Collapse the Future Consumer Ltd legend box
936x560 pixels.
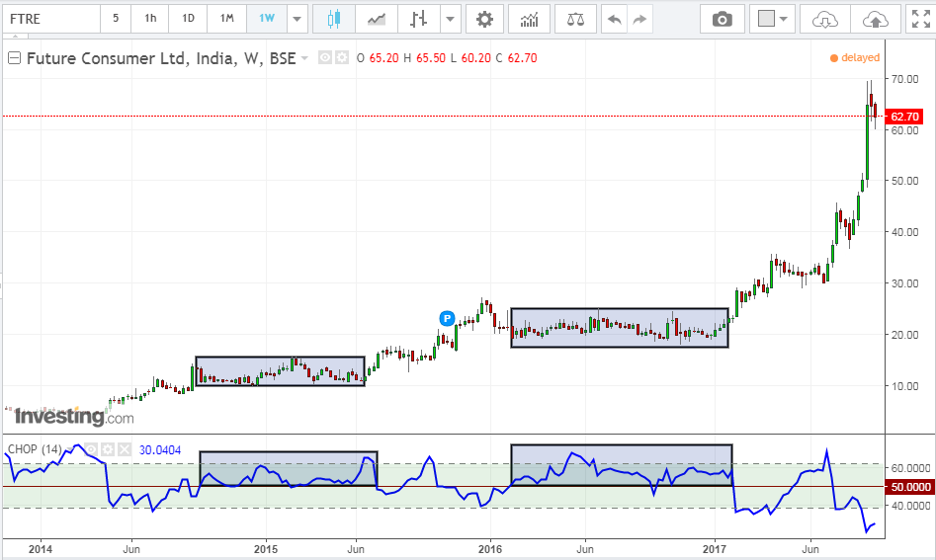pyautogui.click(x=14, y=58)
